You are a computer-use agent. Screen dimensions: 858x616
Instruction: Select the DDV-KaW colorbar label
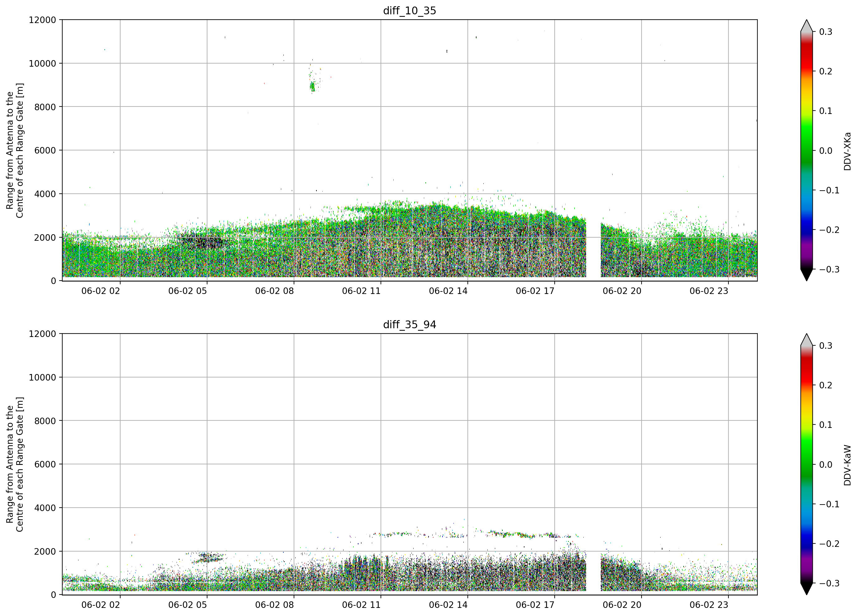(847, 465)
